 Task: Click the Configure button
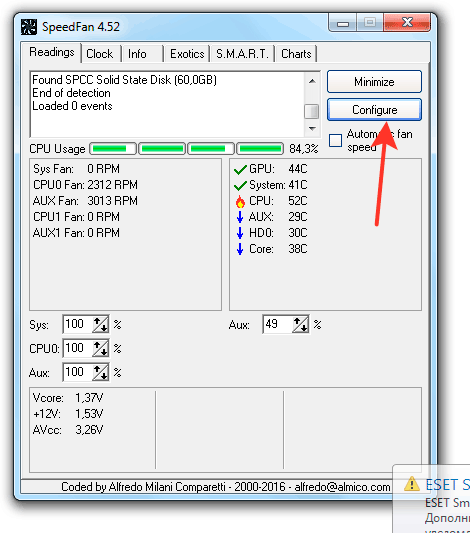pyautogui.click(x=374, y=110)
